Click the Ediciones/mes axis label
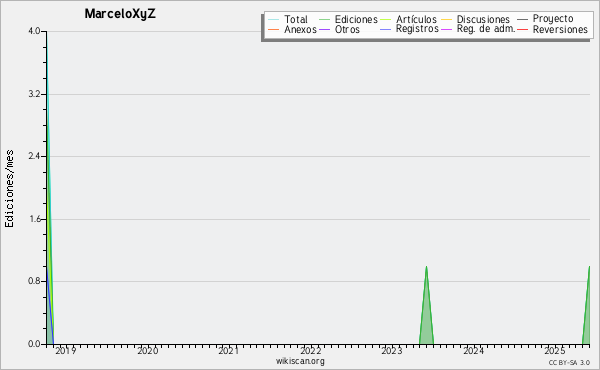This screenshot has width=600, height=370. [9, 189]
